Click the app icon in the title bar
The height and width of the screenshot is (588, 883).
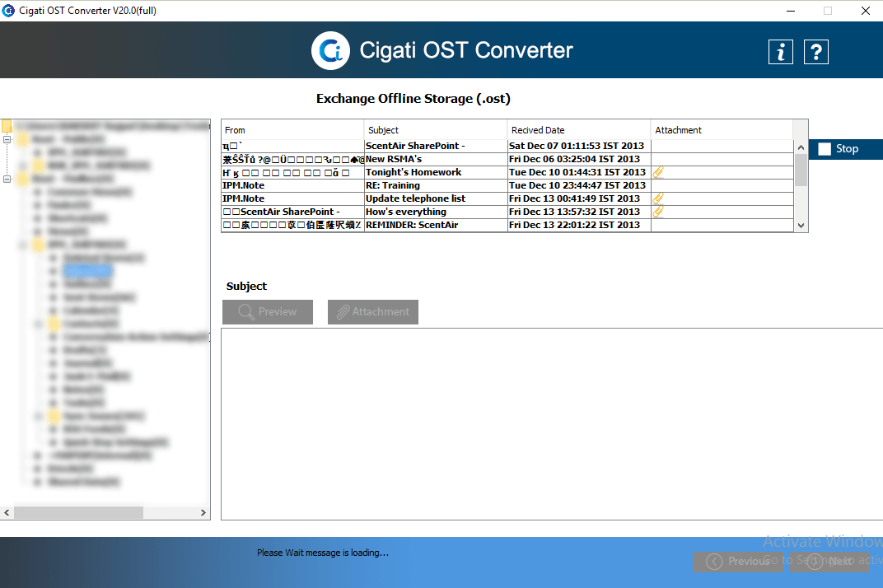tap(8, 10)
